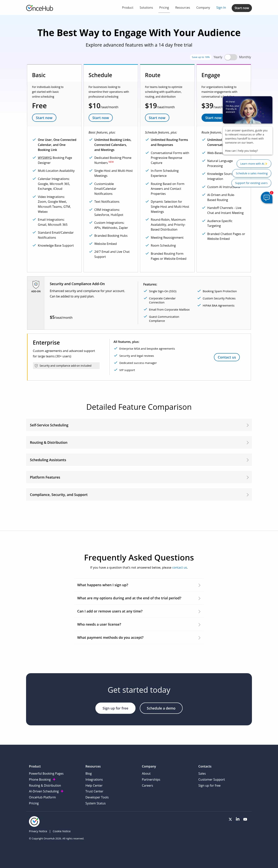Click Schedule a demo button

coord(161,708)
